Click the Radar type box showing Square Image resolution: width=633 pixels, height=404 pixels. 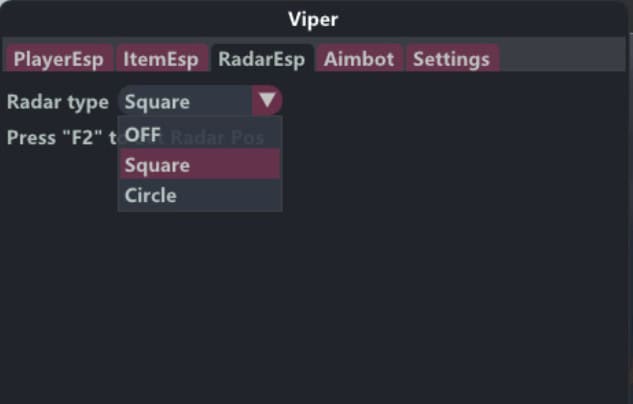(186, 101)
